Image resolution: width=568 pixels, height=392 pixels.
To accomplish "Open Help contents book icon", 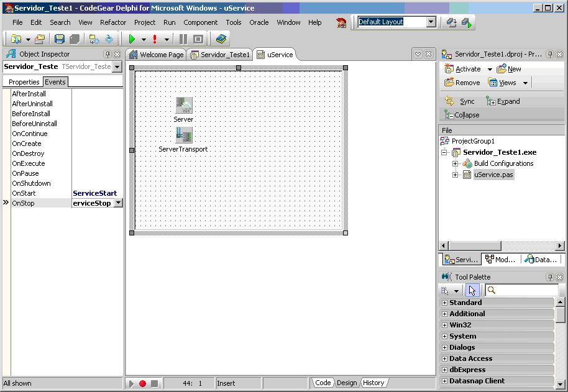I will pyautogui.click(x=221, y=39).
